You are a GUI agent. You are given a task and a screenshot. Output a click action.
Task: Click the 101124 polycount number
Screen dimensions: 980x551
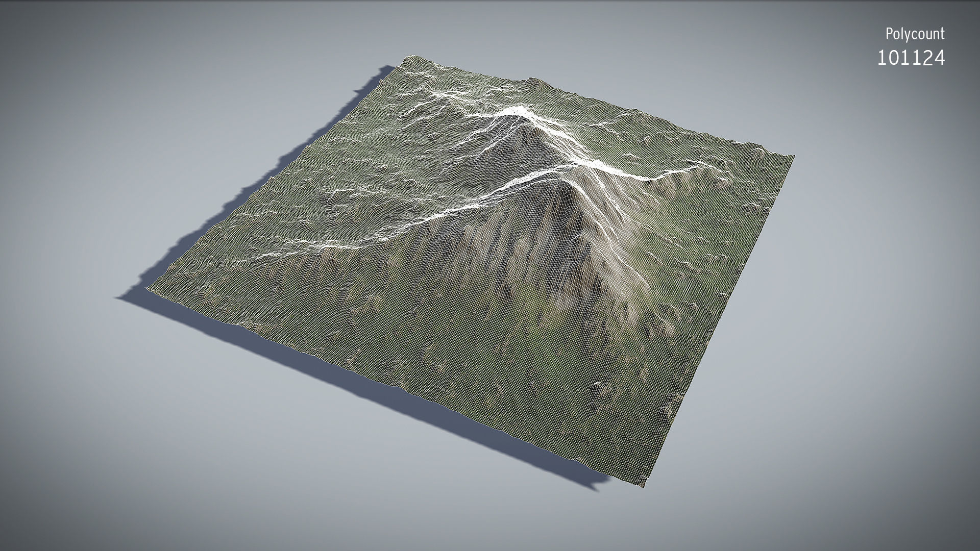[x=911, y=58]
